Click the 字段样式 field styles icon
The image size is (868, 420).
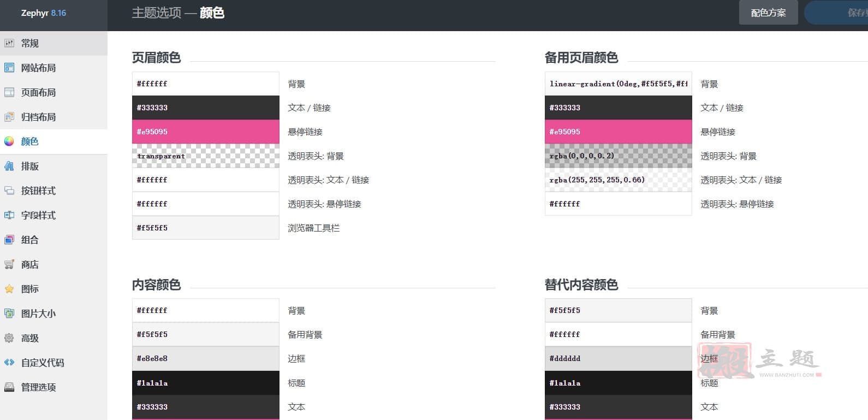9,215
